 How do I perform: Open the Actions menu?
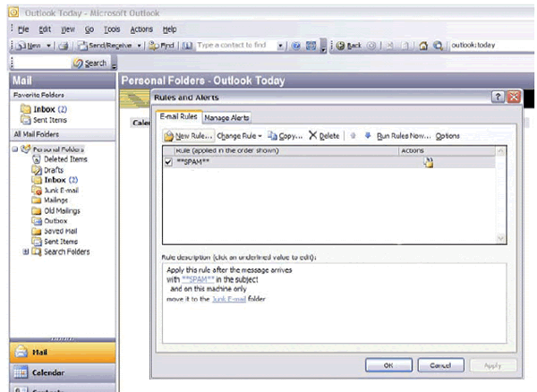point(141,30)
